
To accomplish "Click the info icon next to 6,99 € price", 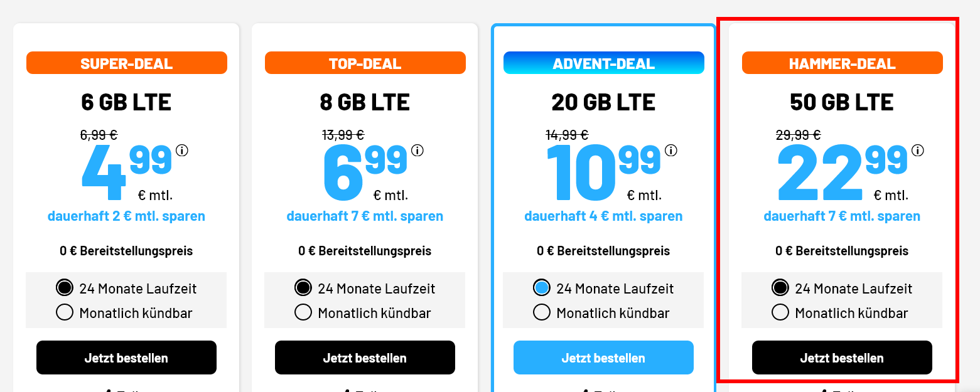I will pos(417,151).
